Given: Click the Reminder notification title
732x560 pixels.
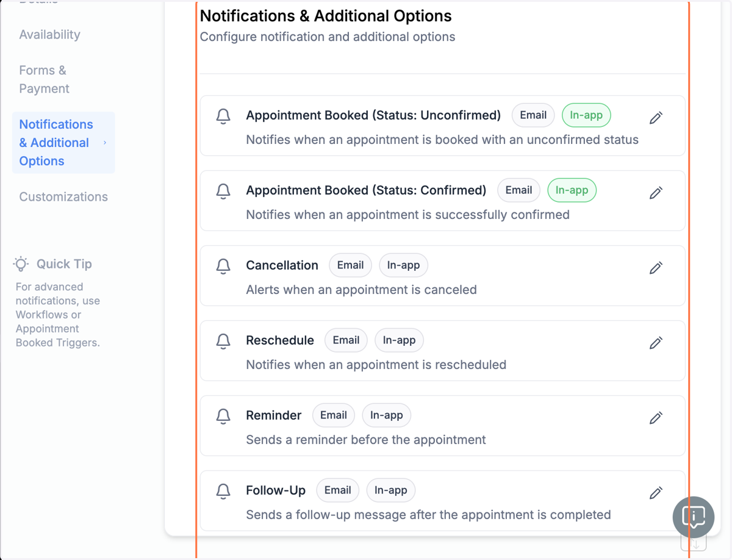Looking at the screenshot, I should pyautogui.click(x=274, y=415).
